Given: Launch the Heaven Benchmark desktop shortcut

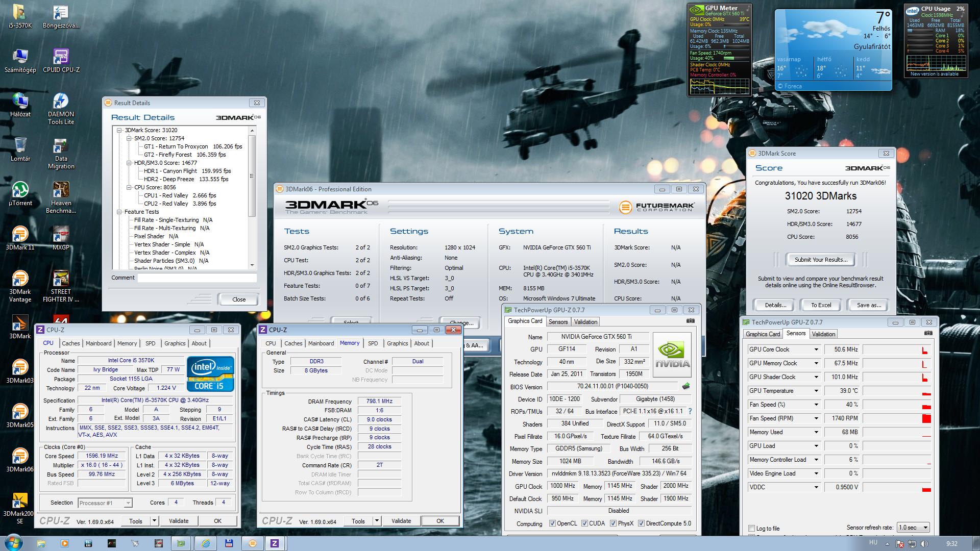Looking at the screenshot, I should coord(61,197).
